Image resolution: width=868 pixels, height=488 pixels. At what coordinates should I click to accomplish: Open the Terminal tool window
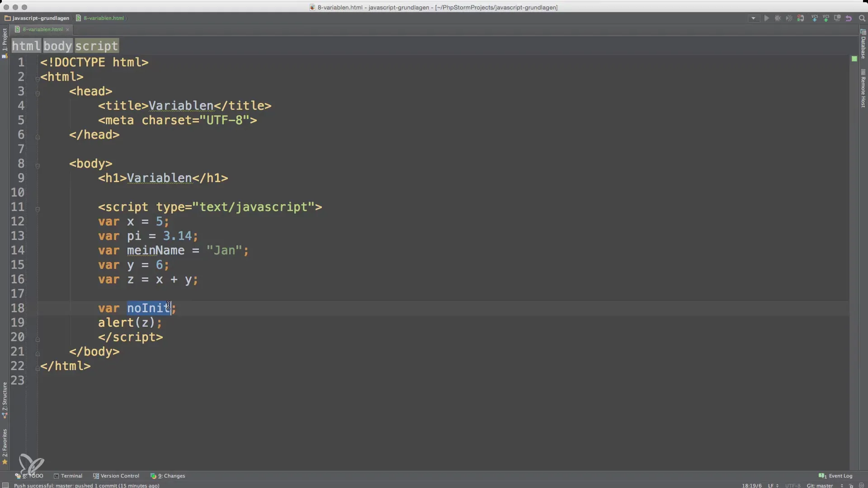(68, 476)
